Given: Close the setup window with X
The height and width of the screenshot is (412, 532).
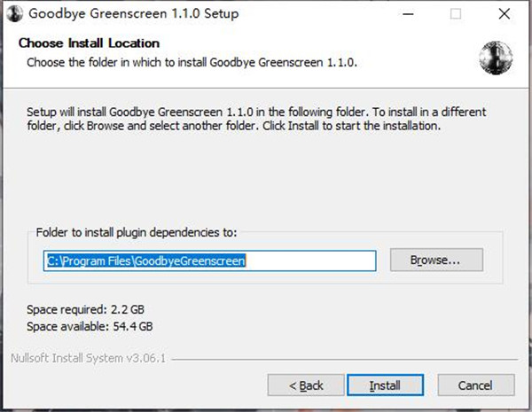Looking at the screenshot, I should 505,14.
